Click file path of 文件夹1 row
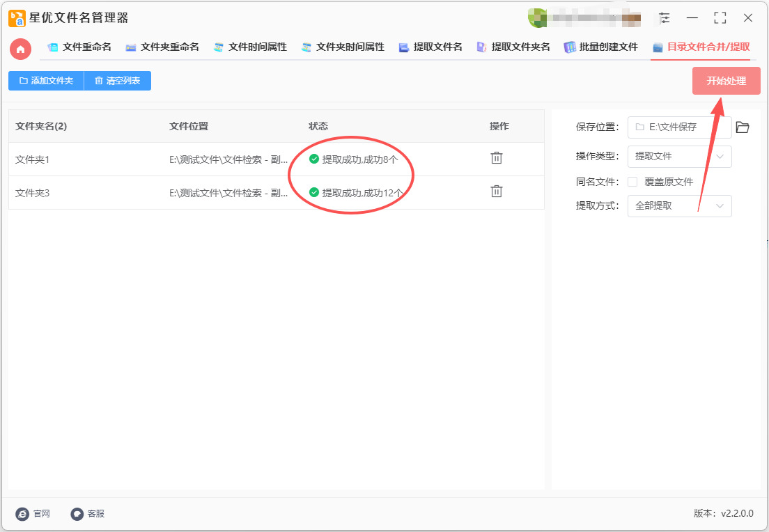The height and width of the screenshot is (532, 769). click(x=228, y=159)
